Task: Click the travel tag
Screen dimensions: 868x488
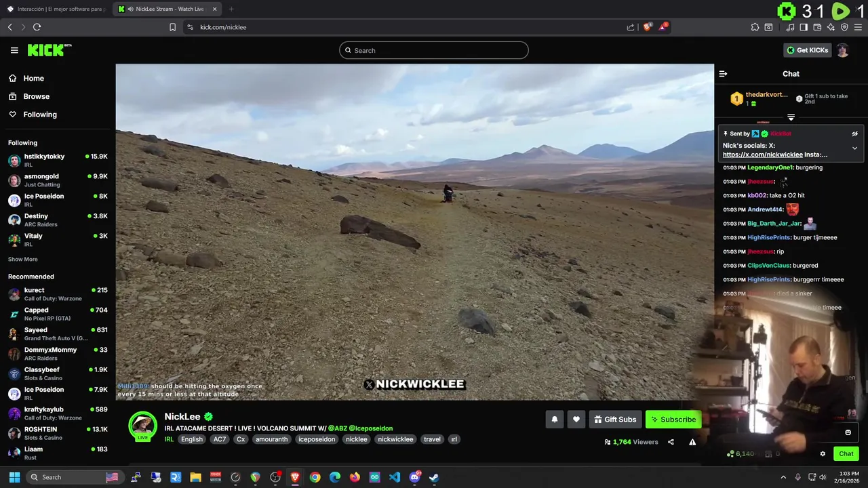Action: point(432,439)
